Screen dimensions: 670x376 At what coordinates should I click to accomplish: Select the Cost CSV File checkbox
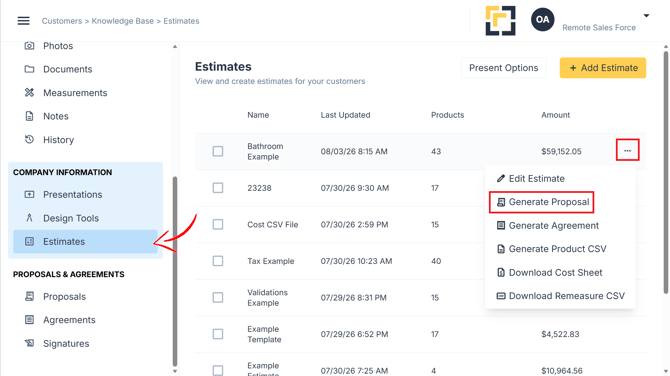click(218, 224)
